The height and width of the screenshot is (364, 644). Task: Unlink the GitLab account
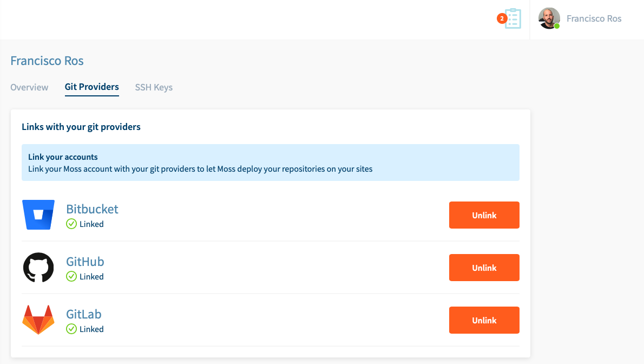point(484,320)
